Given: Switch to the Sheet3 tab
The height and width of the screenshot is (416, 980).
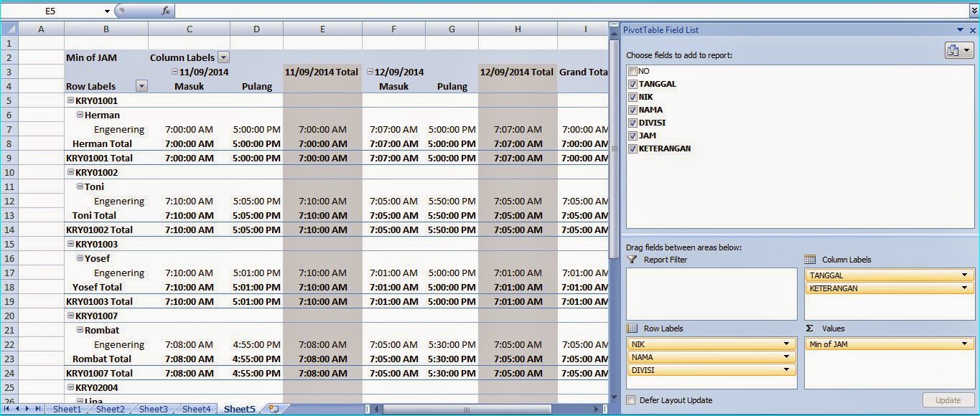Looking at the screenshot, I should 152,408.
